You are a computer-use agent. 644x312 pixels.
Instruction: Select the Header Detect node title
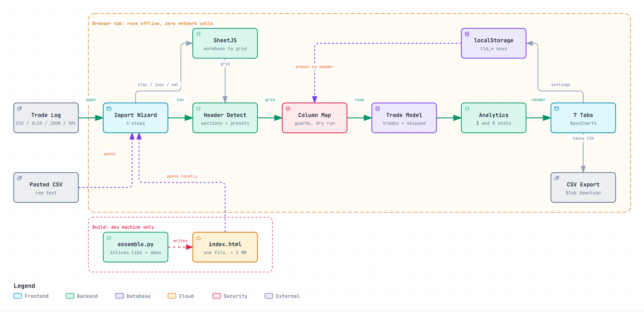pyautogui.click(x=225, y=115)
